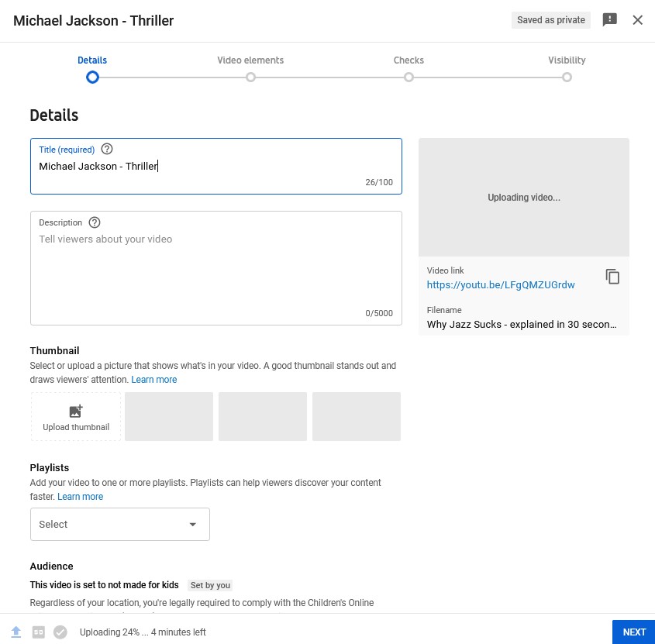The image size is (655, 644).
Task: Open Learn more link under Playlists
Action: tap(80, 496)
